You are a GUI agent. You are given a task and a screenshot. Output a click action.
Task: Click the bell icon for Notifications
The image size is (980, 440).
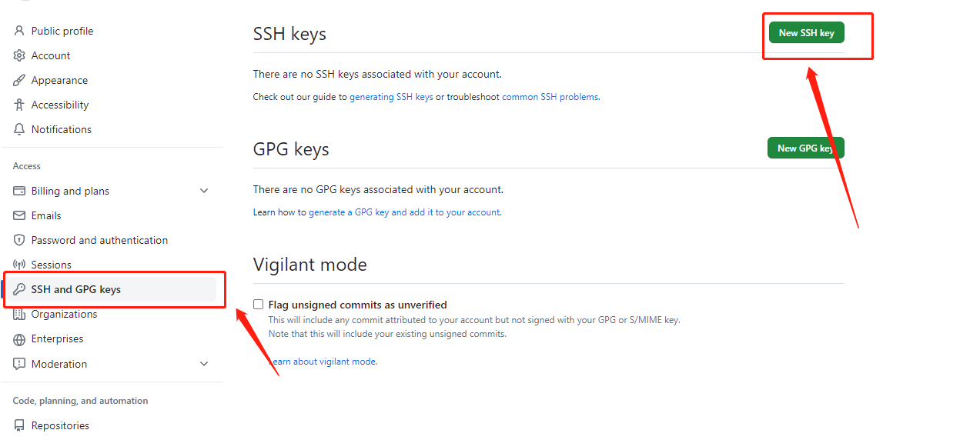point(19,129)
